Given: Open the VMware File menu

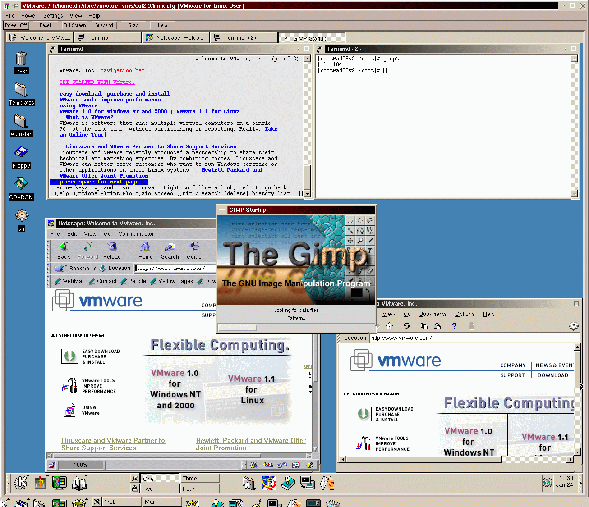Looking at the screenshot, I should pyautogui.click(x=10, y=16).
